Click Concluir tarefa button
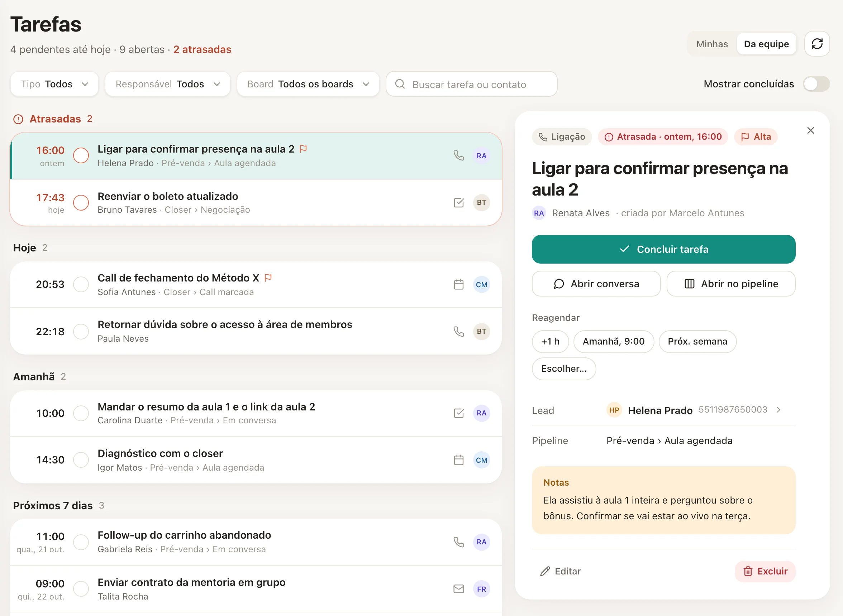 (x=663, y=249)
